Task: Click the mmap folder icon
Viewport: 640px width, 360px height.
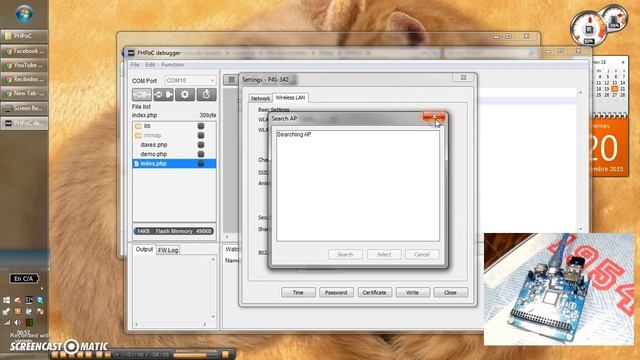Action: 138,136
